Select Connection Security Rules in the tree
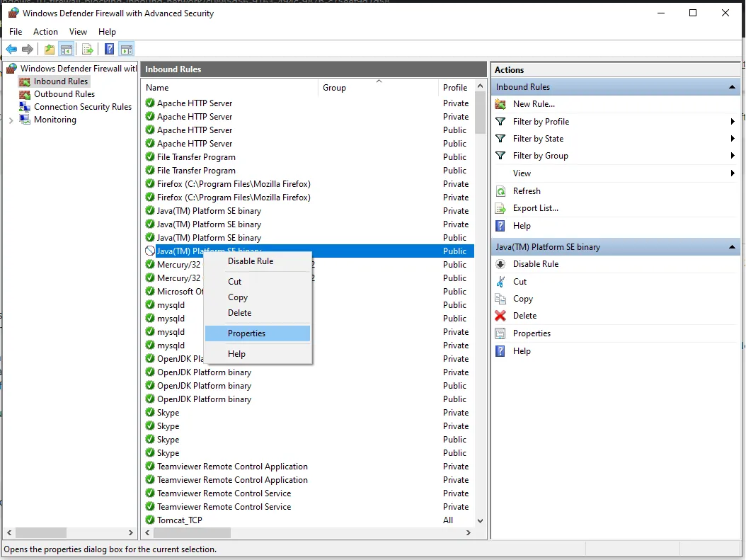 83,107
